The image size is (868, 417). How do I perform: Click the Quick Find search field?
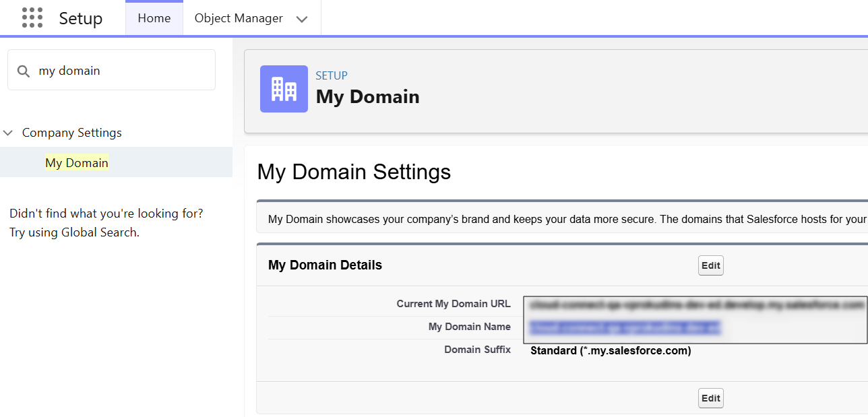(x=111, y=70)
